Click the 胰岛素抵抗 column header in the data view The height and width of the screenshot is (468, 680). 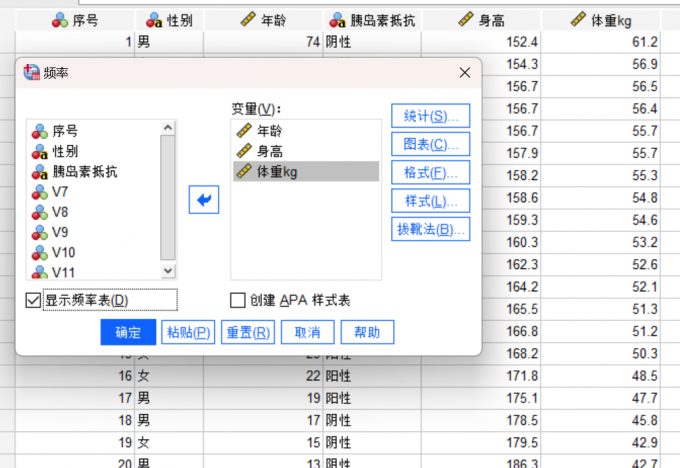pos(372,20)
